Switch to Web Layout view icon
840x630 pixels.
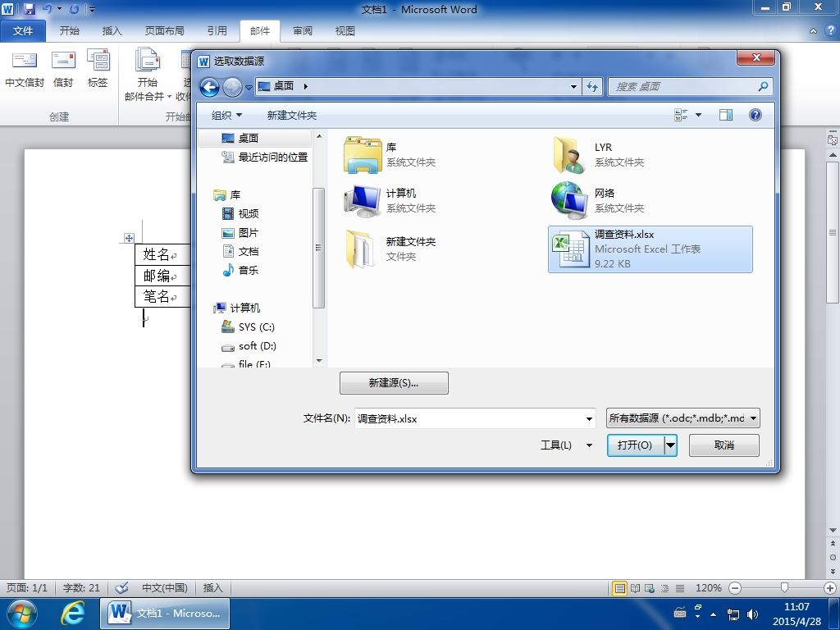[x=650, y=588]
